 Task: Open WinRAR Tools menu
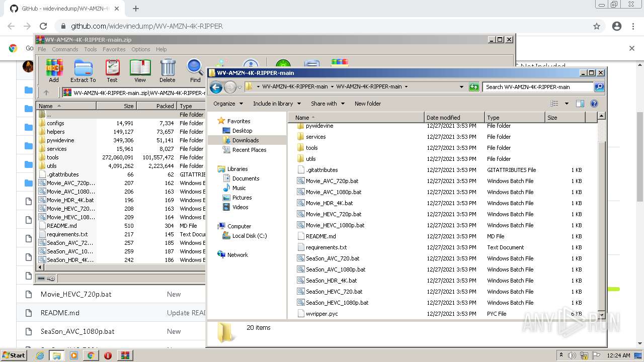click(91, 49)
